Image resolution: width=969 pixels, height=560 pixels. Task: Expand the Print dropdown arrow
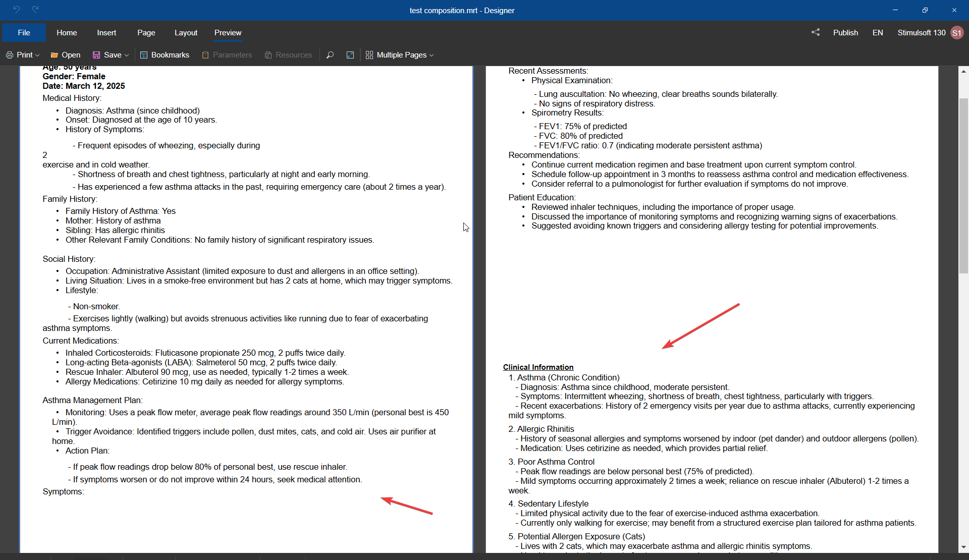click(37, 55)
